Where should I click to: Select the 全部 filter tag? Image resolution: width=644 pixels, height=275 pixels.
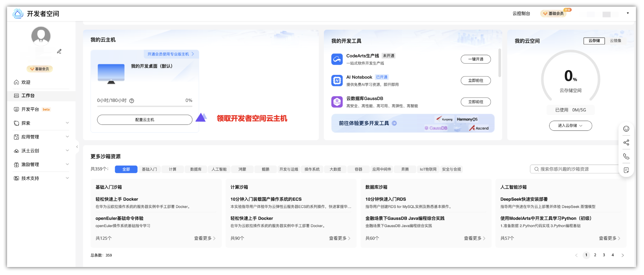pyautogui.click(x=126, y=169)
